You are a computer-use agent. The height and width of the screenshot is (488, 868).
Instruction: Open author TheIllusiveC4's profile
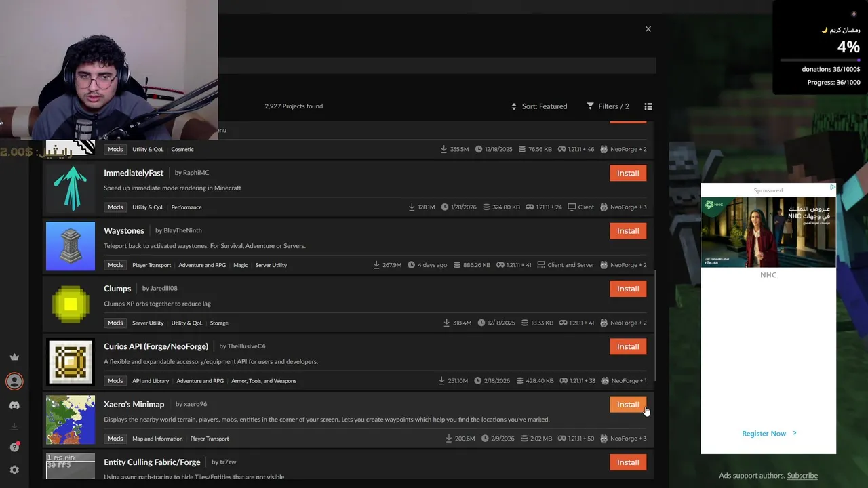[x=246, y=346]
